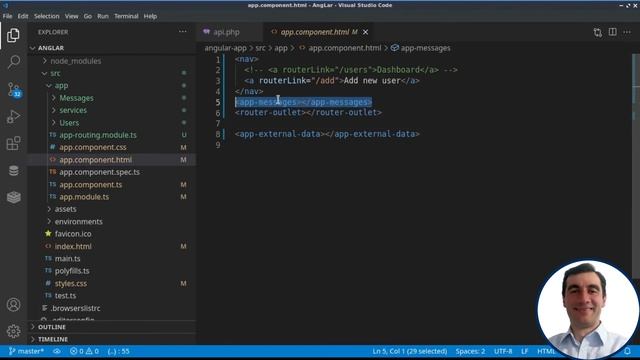
Task: Select the app.component.html editor tab
Action: [x=315, y=32]
